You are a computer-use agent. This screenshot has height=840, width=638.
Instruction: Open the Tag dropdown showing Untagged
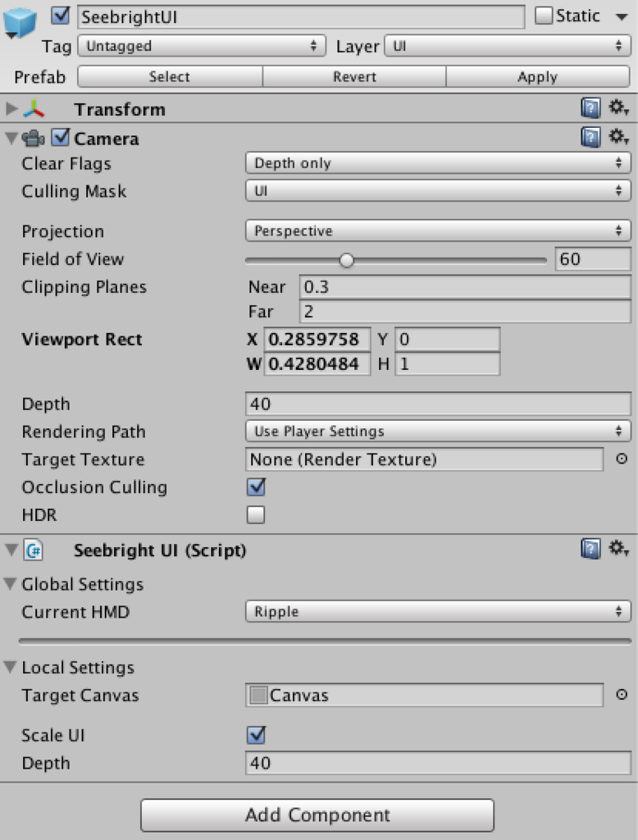point(202,46)
